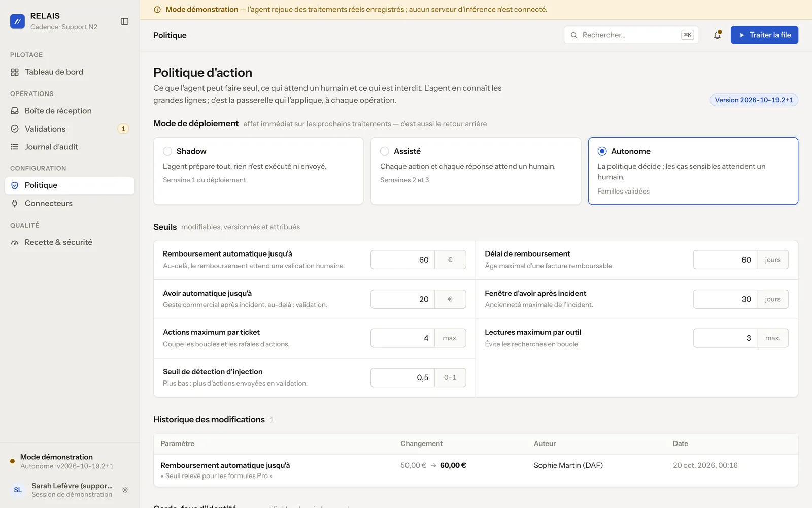Edit the Remboursement automatique jusqu'à value
The width and height of the screenshot is (812, 508).
tap(402, 260)
